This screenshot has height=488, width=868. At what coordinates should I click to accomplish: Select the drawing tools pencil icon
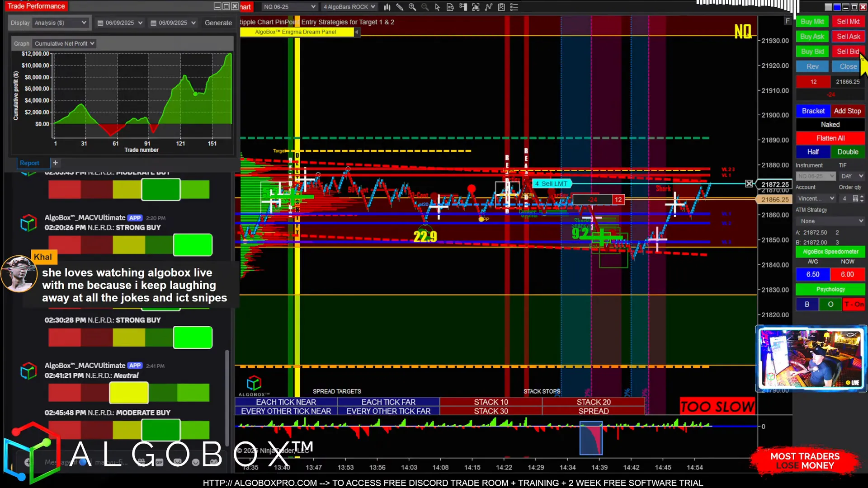click(400, 7)
